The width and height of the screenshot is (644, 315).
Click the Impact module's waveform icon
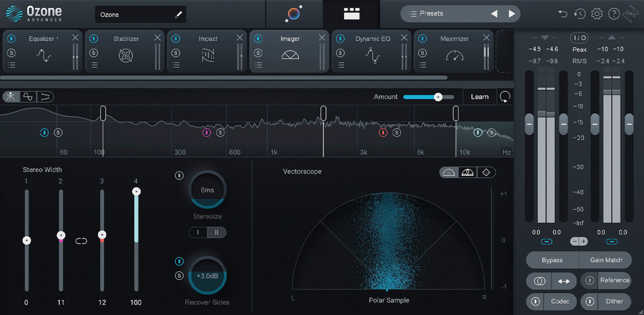coord(207,55)
